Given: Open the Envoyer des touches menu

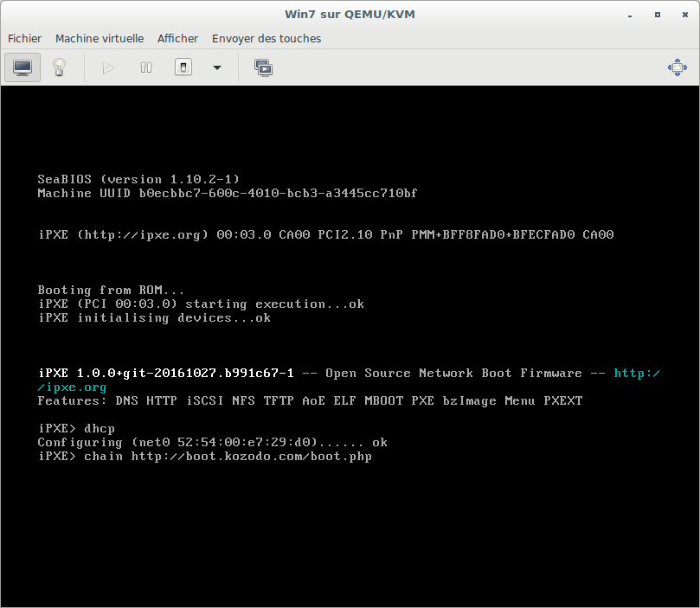Looking at the screenshot, I should coord(267,38).
